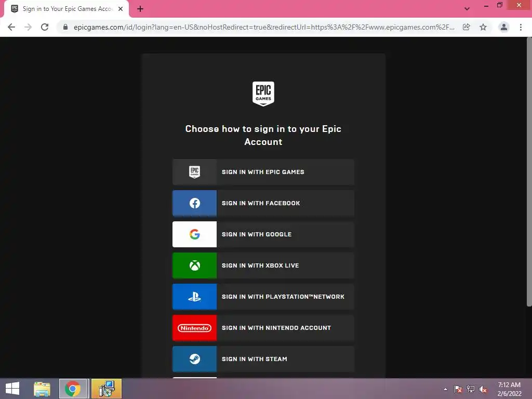Restore down the Chrome window
The width and height of the screenshot is (532, 399).
[500, 5]
